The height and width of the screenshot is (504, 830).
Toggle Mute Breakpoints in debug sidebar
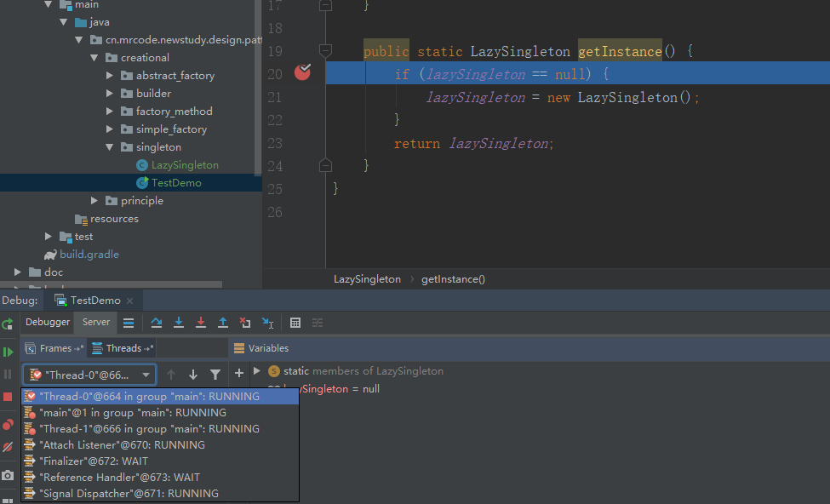click(8, 446)
